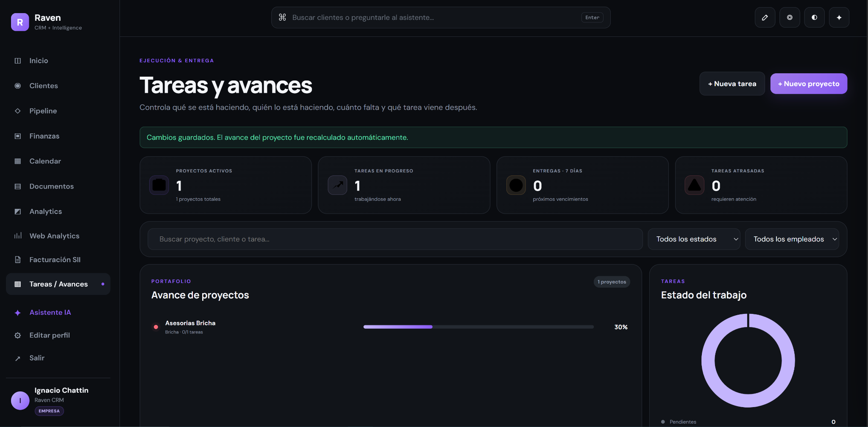Open Inicio in the sidebar
Viewport: 868px width, 427px height.
pos(58,61)
